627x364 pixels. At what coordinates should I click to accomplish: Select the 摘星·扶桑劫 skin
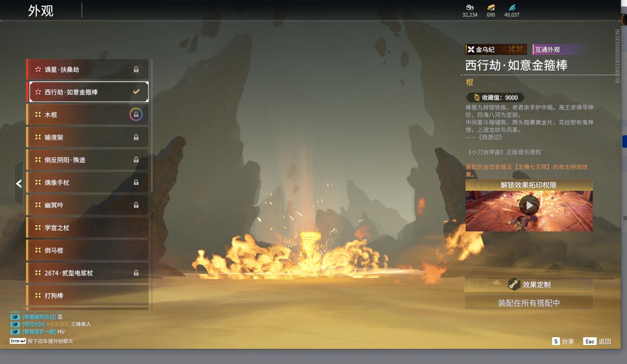pos(87,69)
